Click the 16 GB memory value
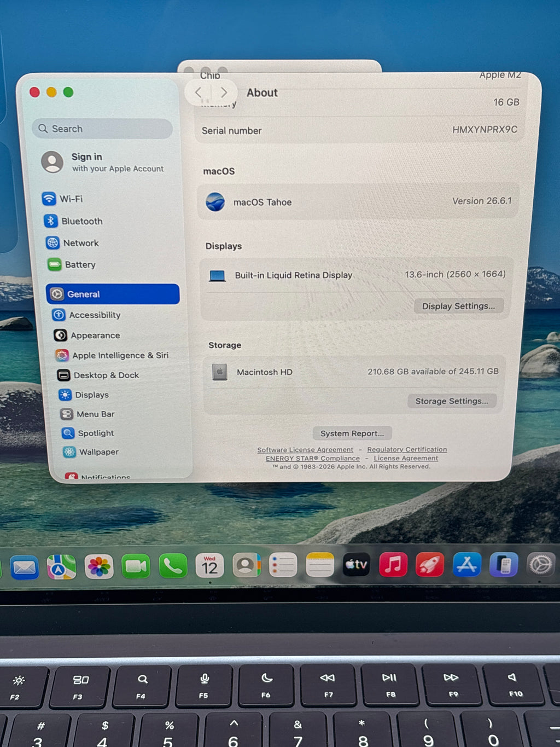The width and height of the screenshot is (560, 747). click(506, 102)
